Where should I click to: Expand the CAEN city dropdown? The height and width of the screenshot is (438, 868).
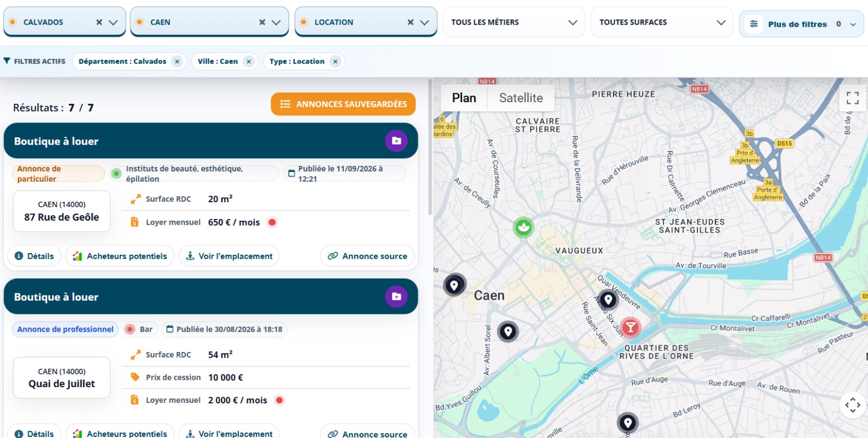tap(276, 22)
